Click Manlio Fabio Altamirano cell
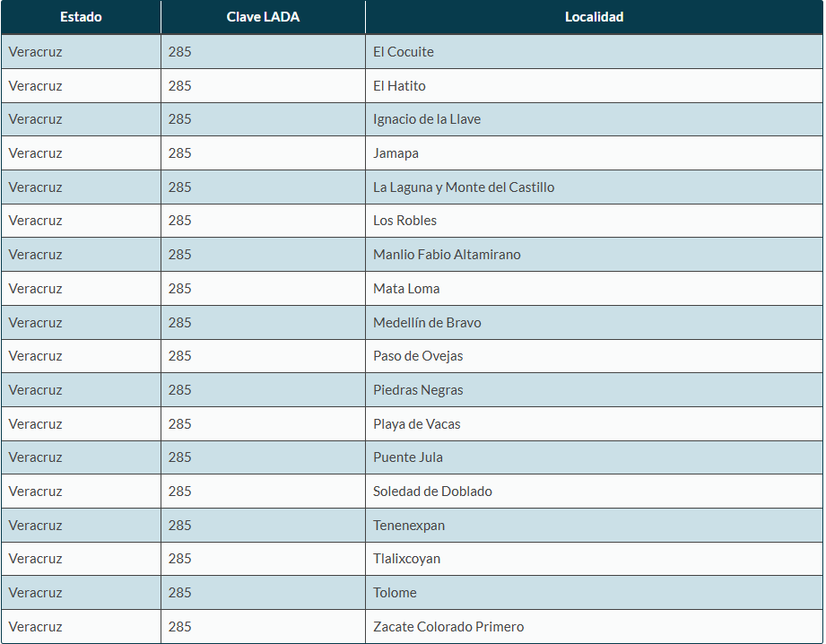 pyautogui.click(x=595, y=255)
